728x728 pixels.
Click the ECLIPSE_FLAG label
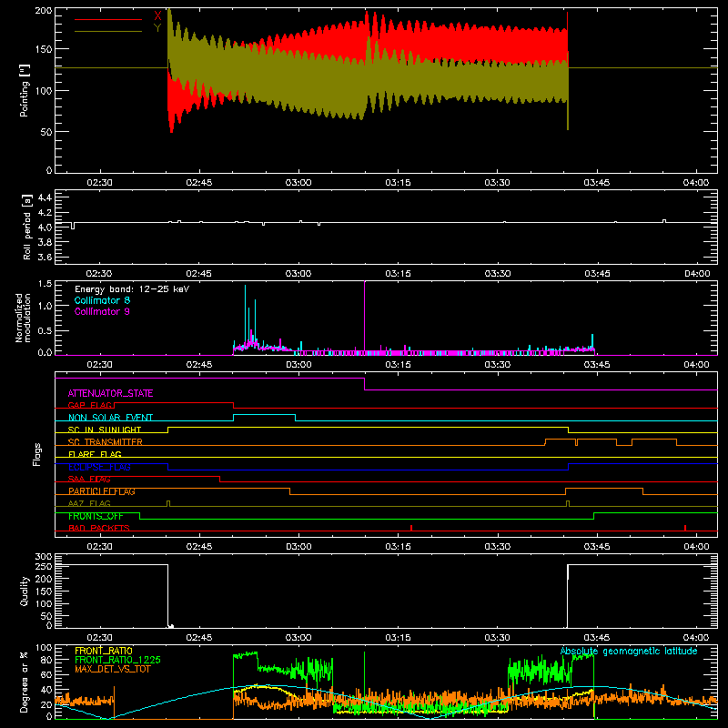99,467
